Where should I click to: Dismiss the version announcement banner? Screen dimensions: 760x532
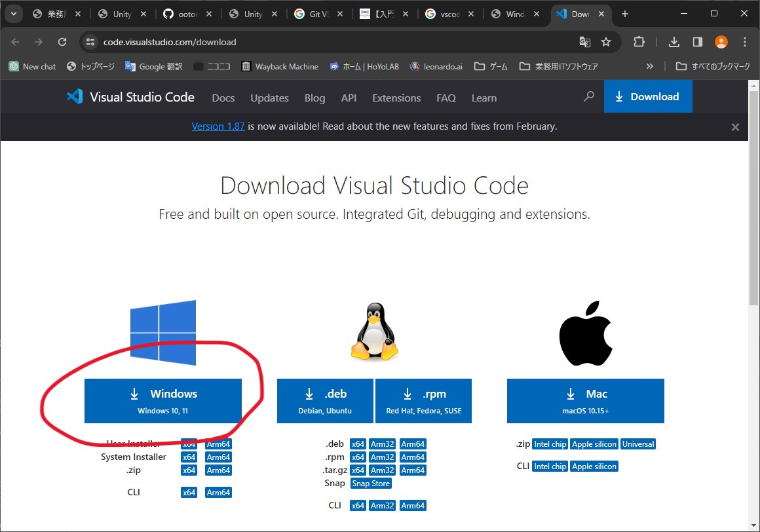click(735, 127)
